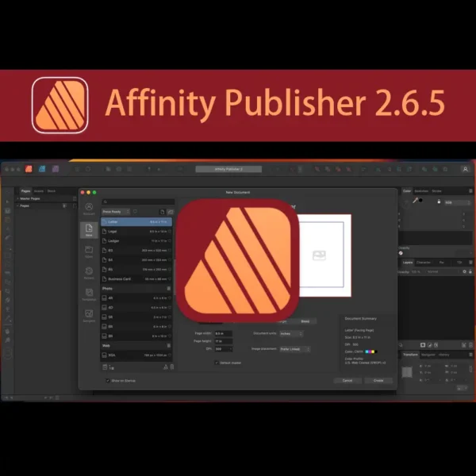The image size is (476, 476).
Task: Switch to the Assets tab
Action: click(39, 191)
